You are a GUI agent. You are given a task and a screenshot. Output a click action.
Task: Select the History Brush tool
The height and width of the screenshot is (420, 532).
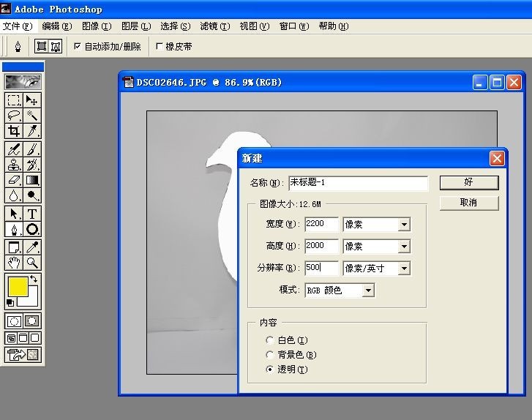point(32,165)
